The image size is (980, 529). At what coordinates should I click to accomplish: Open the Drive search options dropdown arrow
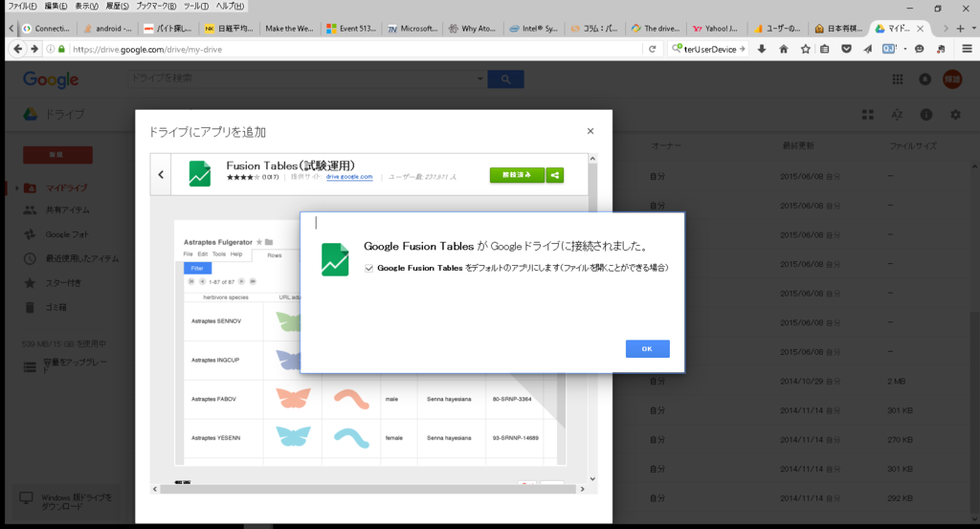tap(480, 78)
